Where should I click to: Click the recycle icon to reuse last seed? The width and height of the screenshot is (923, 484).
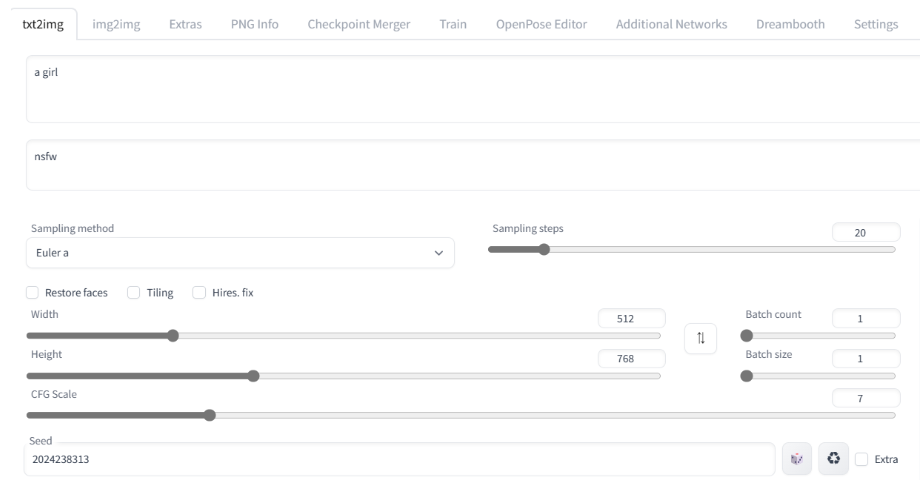click(x=834, y=459)
